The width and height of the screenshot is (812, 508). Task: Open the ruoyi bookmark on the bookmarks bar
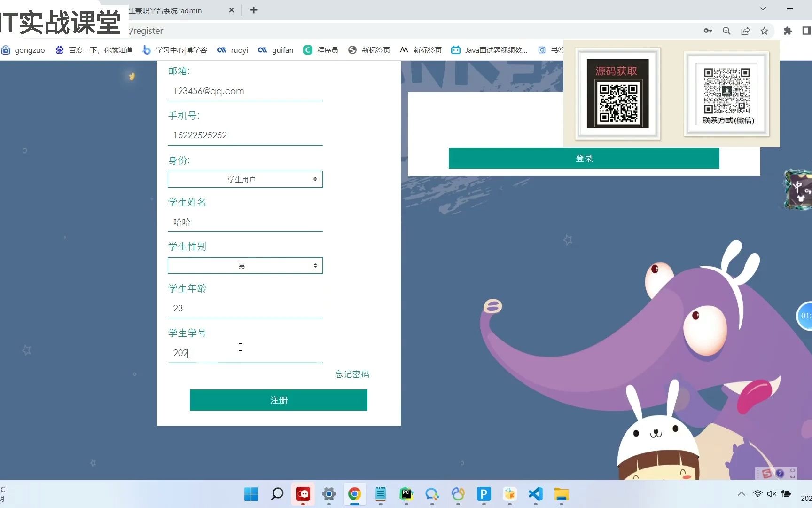point(233,50)
